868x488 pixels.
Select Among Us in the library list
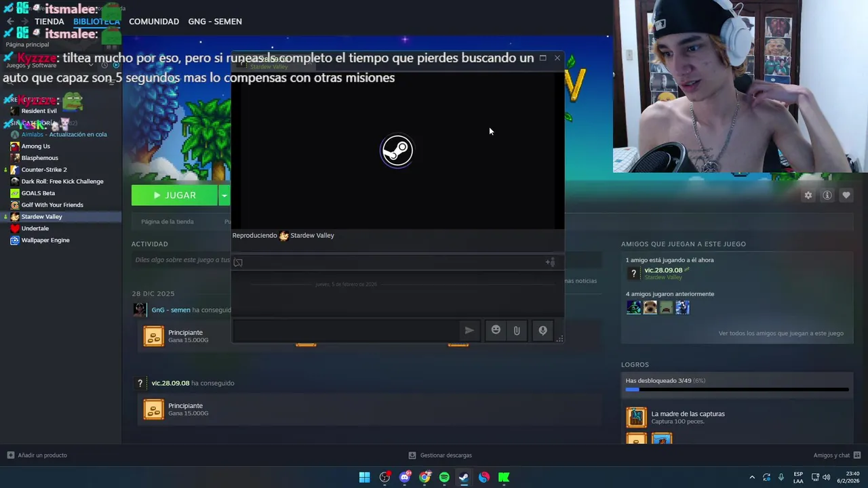[x=35, y=146]
